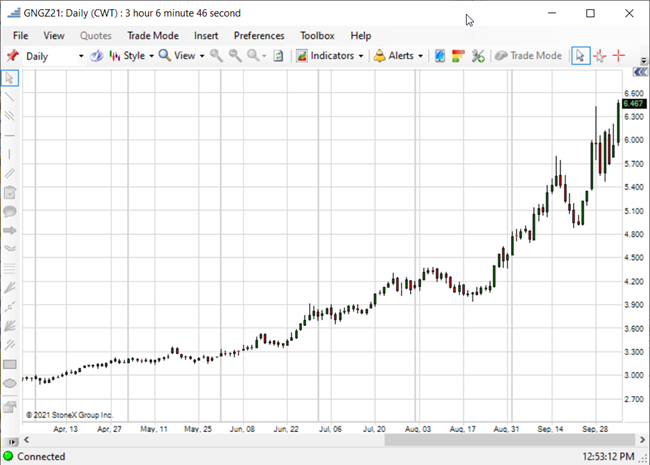Click the colored bars legend icon

(458, 56)
